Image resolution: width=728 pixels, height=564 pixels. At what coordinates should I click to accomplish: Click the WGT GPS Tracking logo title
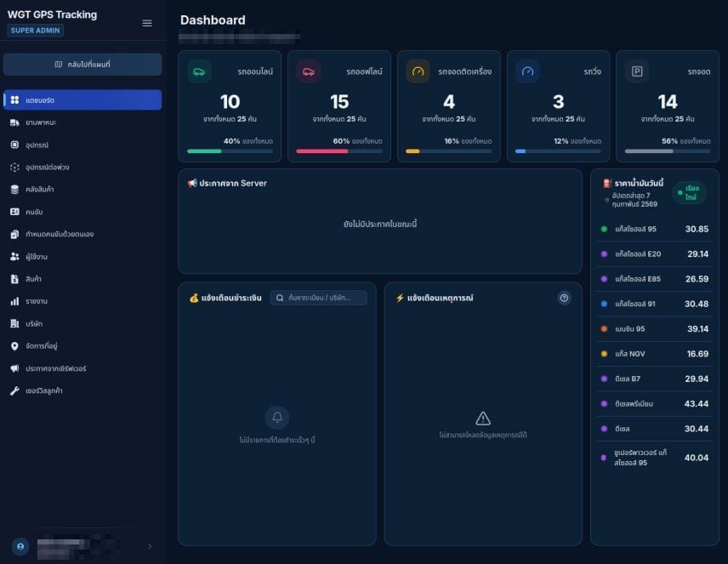[53, 14]
